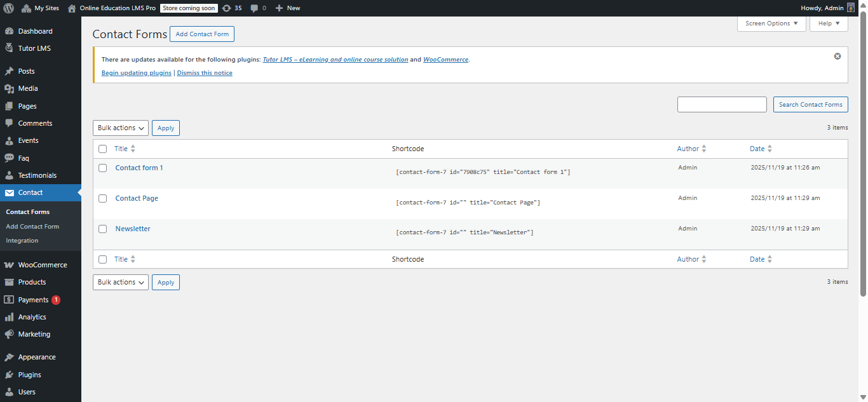Viewport: 868px width, 402px height.
Task: Click the Begin updating plugins link
Action: (x=136, y=72)
